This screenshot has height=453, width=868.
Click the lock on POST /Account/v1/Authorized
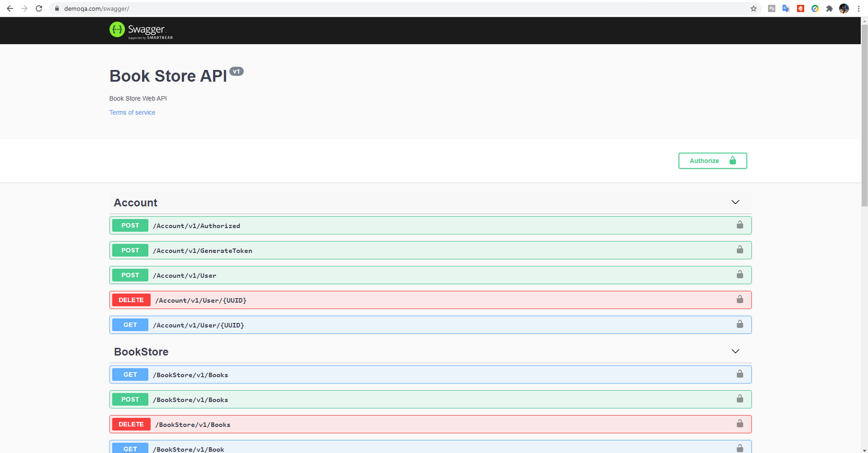[x=740, y=225]
